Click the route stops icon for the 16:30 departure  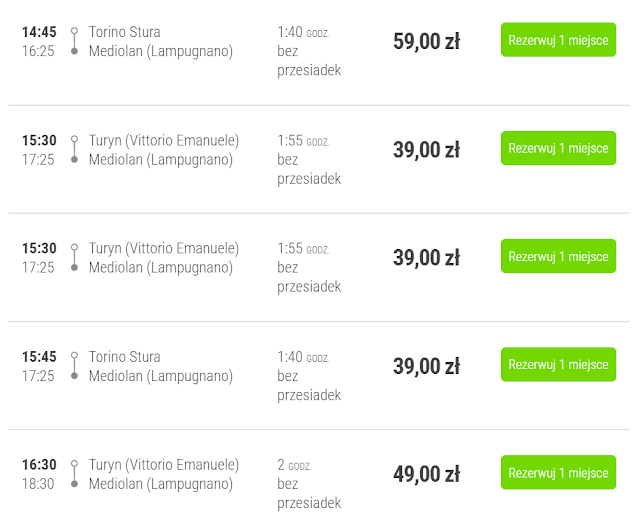(74, 474)
